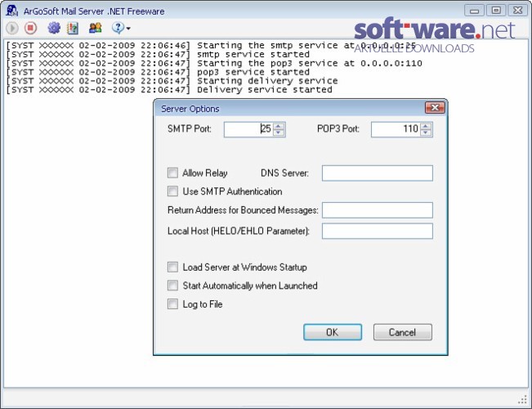Click the Start server play icon
The height and width of the screenshot is (409, 532).
12,28
